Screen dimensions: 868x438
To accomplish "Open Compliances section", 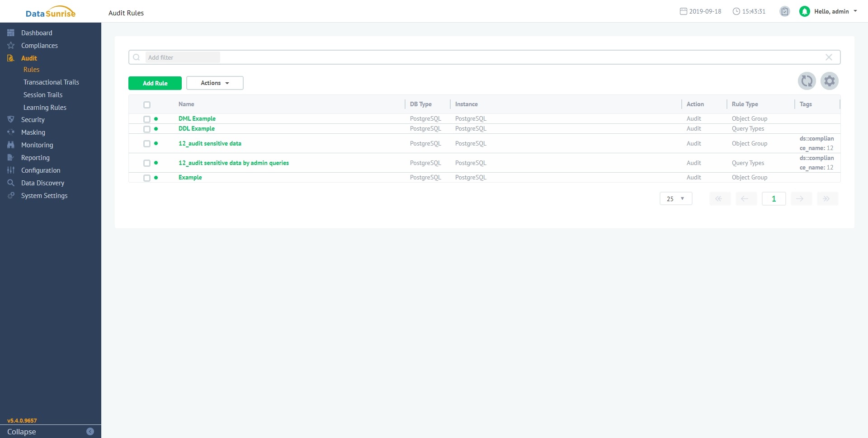I will pos(39,45).
